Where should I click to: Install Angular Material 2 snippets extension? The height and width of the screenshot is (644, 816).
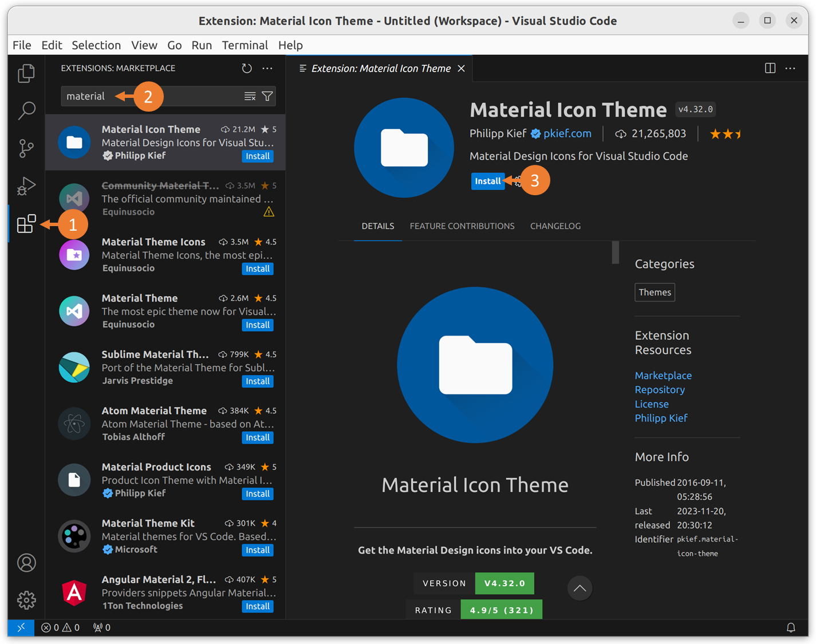pyautogui.click(x=258, y=606)
